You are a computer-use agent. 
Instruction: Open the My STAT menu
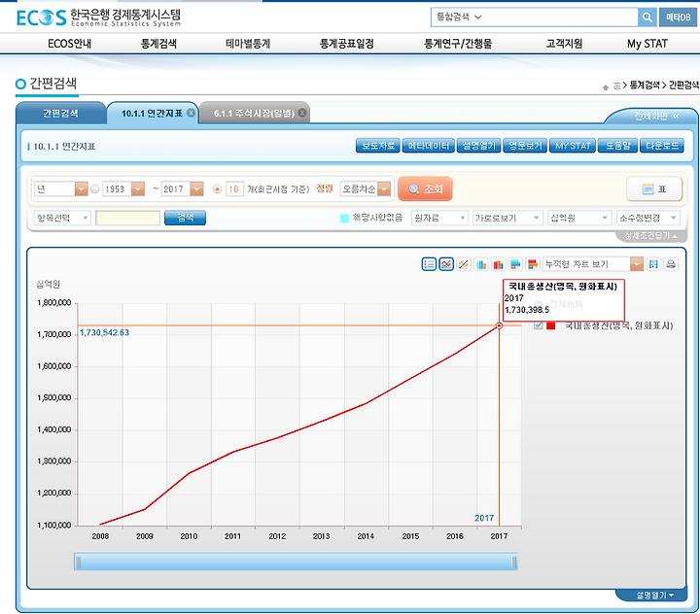pyautogui.click(x=647, y=44)
